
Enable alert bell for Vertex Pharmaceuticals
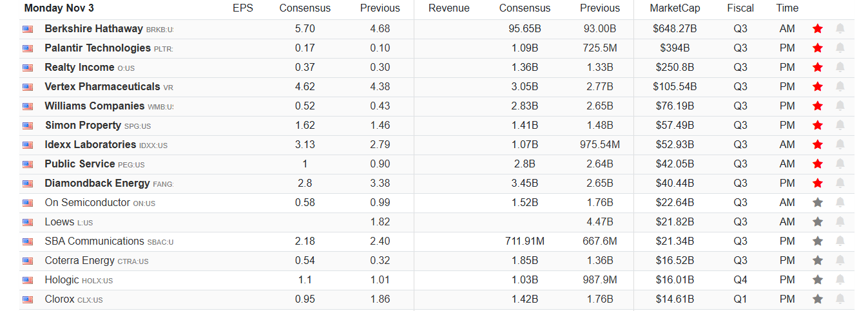coord(840,87)
